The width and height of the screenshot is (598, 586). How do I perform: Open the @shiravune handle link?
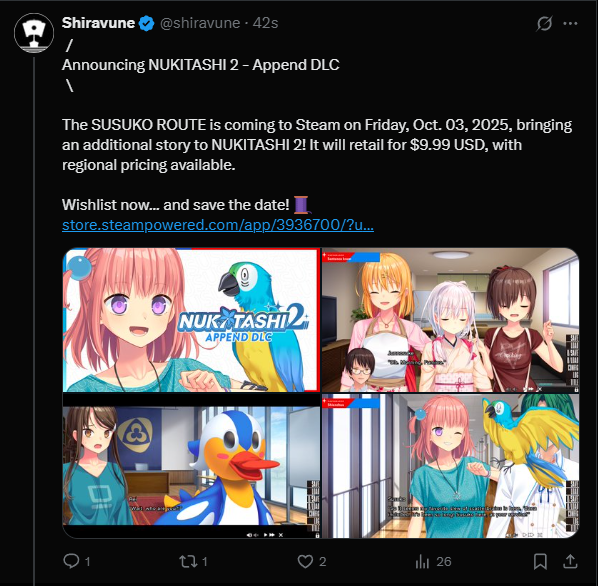click(x=200, y=23)
